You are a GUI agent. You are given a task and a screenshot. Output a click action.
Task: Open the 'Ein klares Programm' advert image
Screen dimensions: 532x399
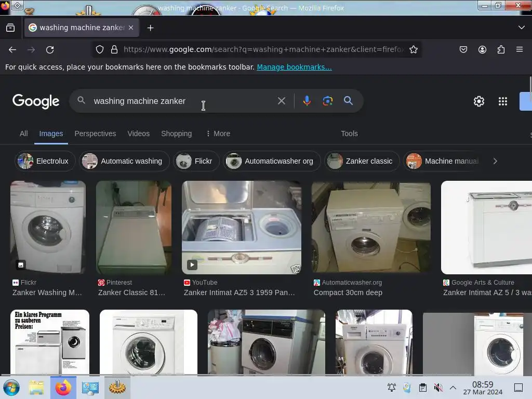[50, 342]
